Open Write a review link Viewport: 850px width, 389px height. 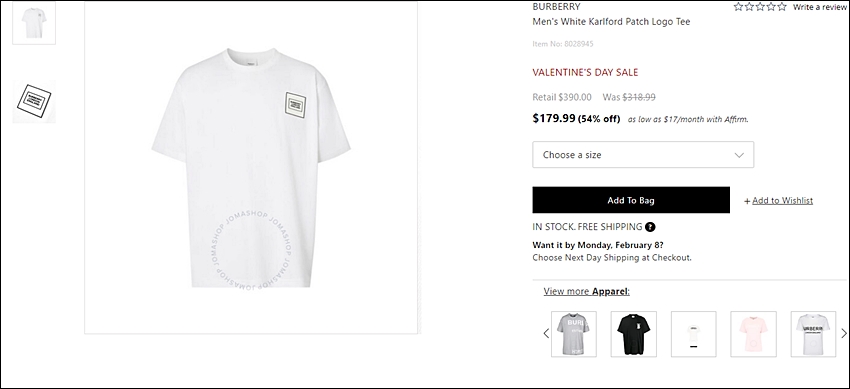click(x=819, y=7)
